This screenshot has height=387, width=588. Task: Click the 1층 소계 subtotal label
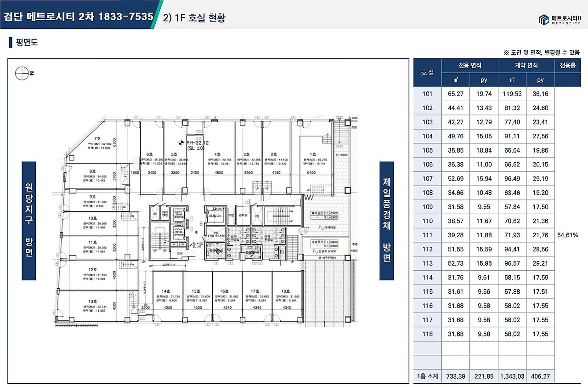(x=427, y=376)
